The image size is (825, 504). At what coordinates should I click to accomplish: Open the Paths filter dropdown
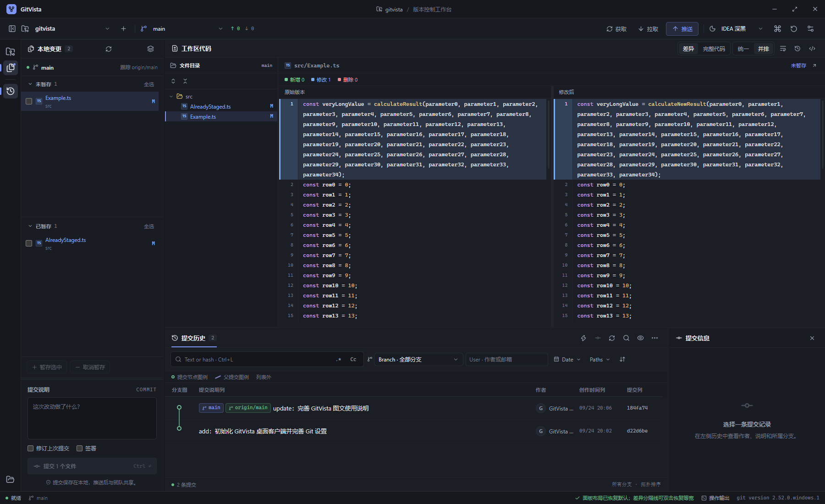pyautogui.click(x=600, y=359)
